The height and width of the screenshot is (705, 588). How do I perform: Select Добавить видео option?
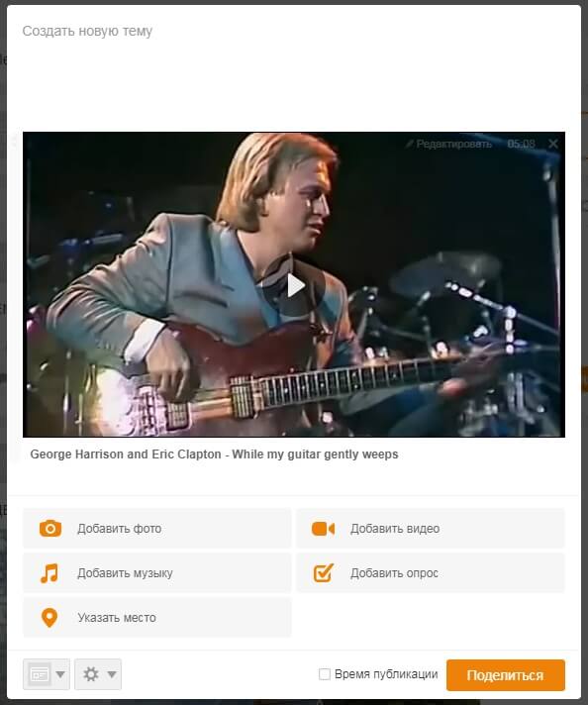[x=430, y=529]
